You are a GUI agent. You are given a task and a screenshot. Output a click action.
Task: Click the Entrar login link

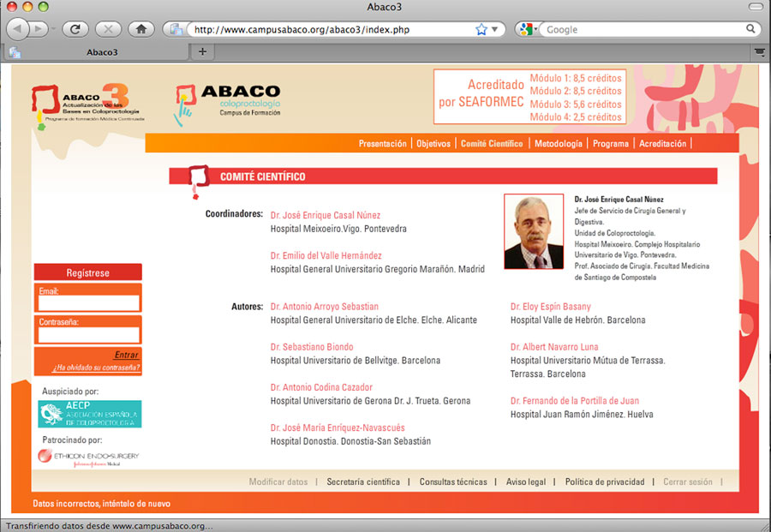pyautogui.click(x=127, y=355)
